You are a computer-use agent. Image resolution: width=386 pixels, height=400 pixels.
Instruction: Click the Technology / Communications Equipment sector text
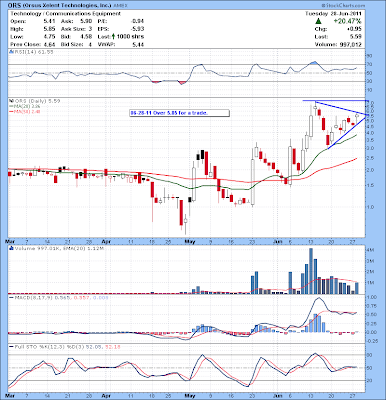point(65,14)
